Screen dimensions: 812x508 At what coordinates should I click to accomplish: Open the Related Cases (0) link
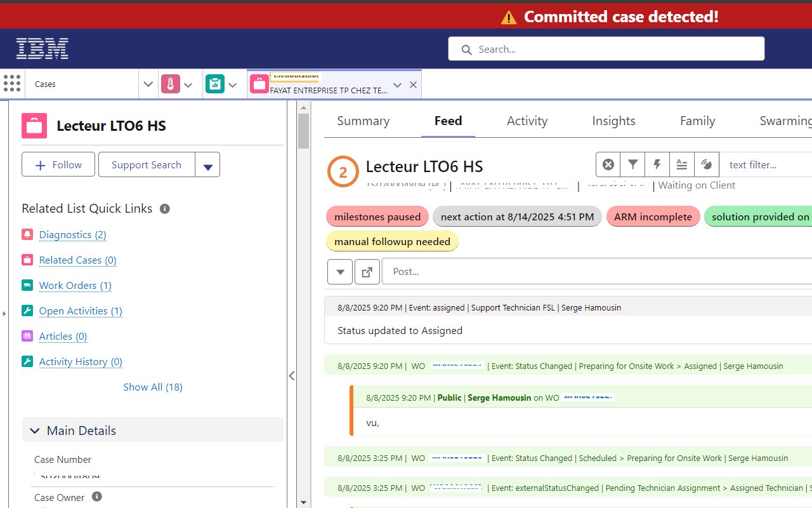[x=78, y=260]
